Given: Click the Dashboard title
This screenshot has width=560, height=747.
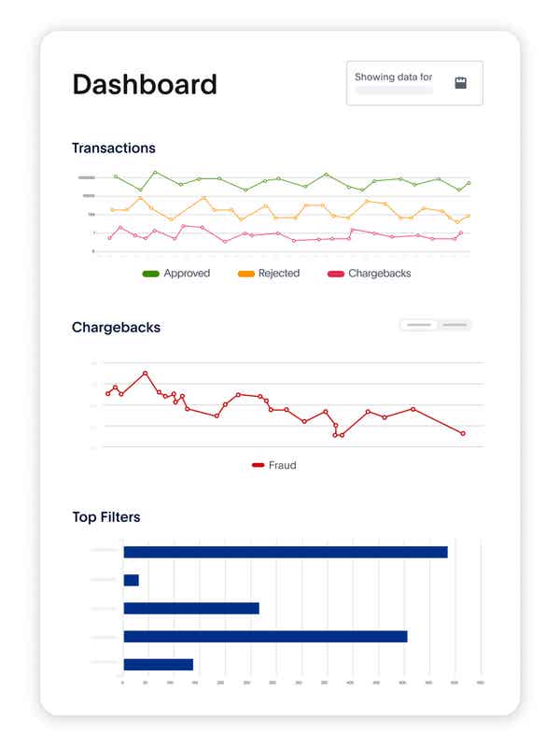Looking at the screenshot, I should 145,84.
